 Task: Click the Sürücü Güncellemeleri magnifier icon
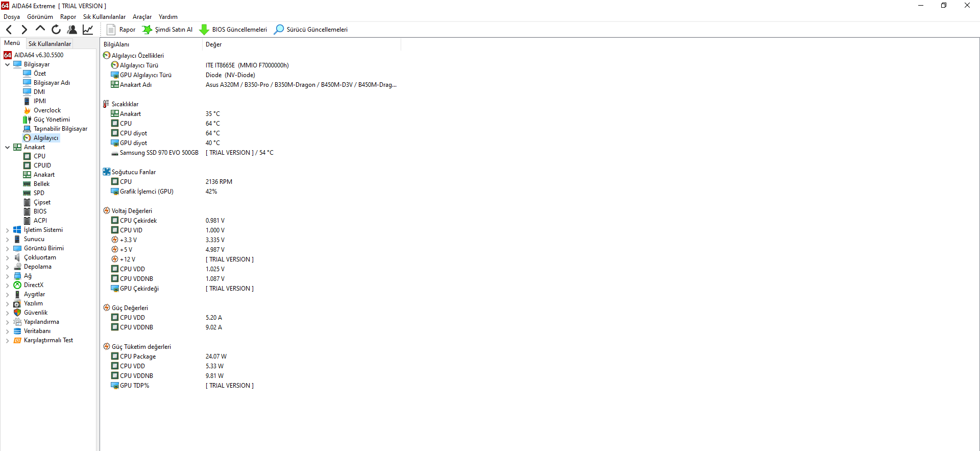click(279, 30)
